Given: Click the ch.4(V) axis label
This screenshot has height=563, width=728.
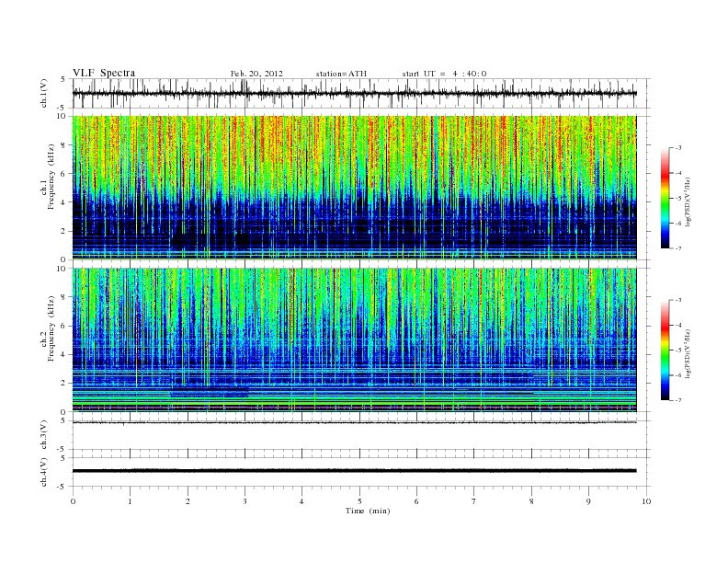Looking at the screenshot, I should click(x=44, y=472).
